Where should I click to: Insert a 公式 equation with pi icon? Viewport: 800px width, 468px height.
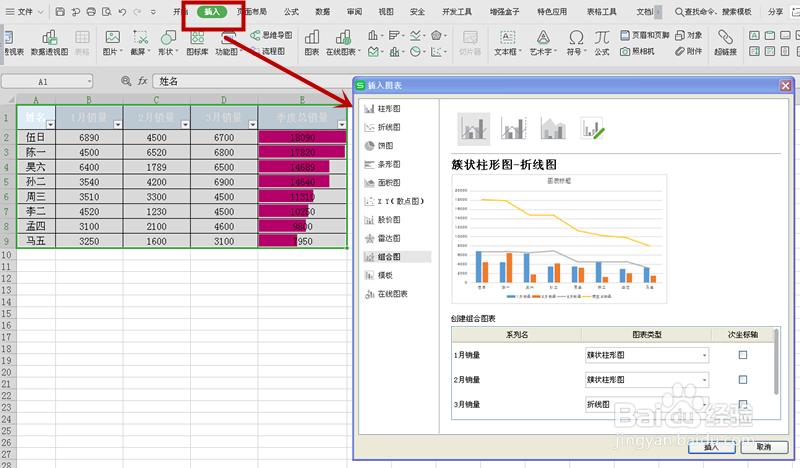(x=602, y=43)
